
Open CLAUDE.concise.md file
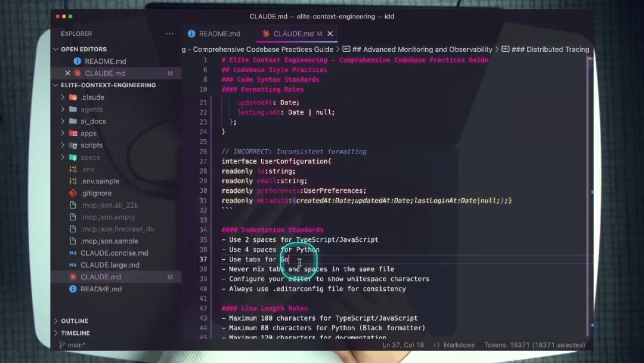pyautogui.click(x=114, y=253)
